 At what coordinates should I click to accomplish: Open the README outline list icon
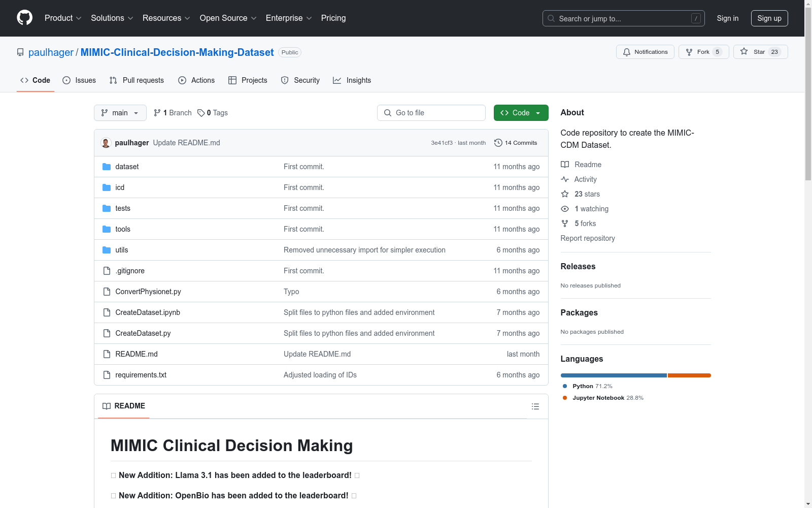coord(535,406)
